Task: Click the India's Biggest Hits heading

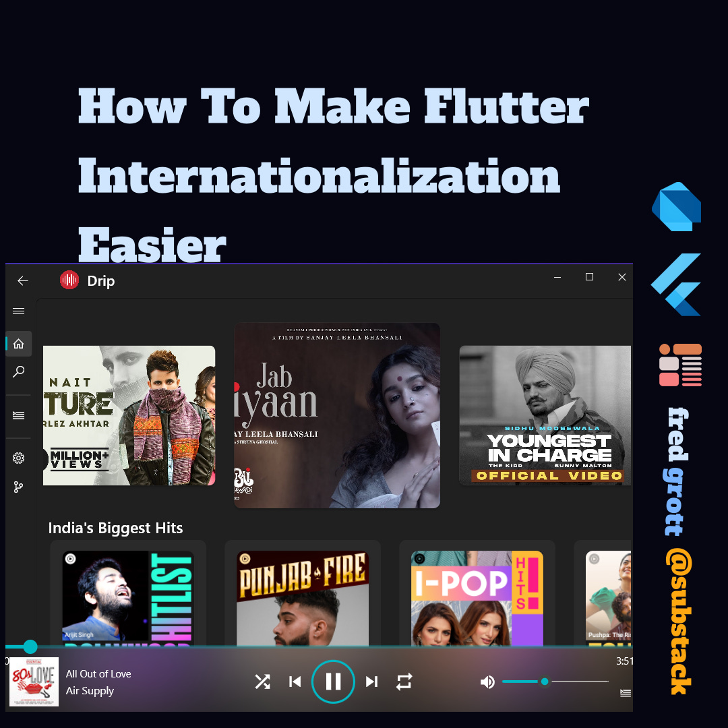Action: pos(115,528)
